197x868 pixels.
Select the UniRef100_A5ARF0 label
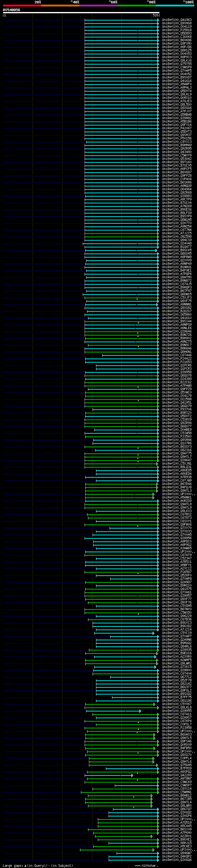click(x=177, y=84)
